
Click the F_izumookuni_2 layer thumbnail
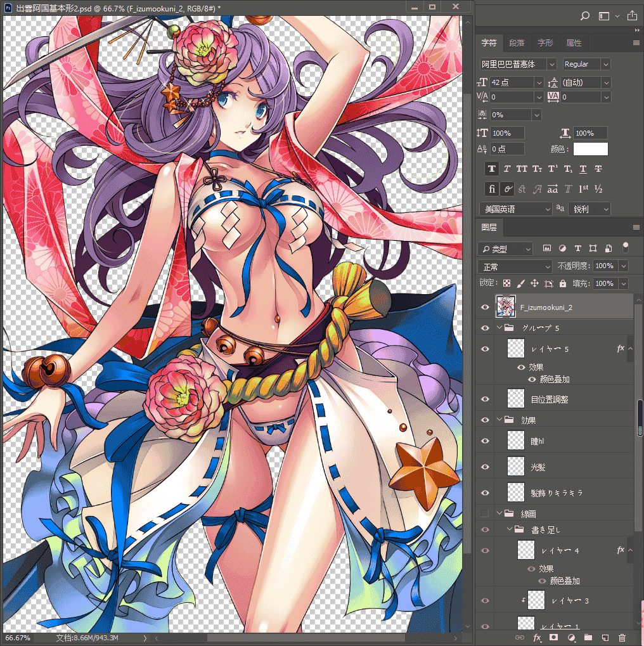click(506, 307)
